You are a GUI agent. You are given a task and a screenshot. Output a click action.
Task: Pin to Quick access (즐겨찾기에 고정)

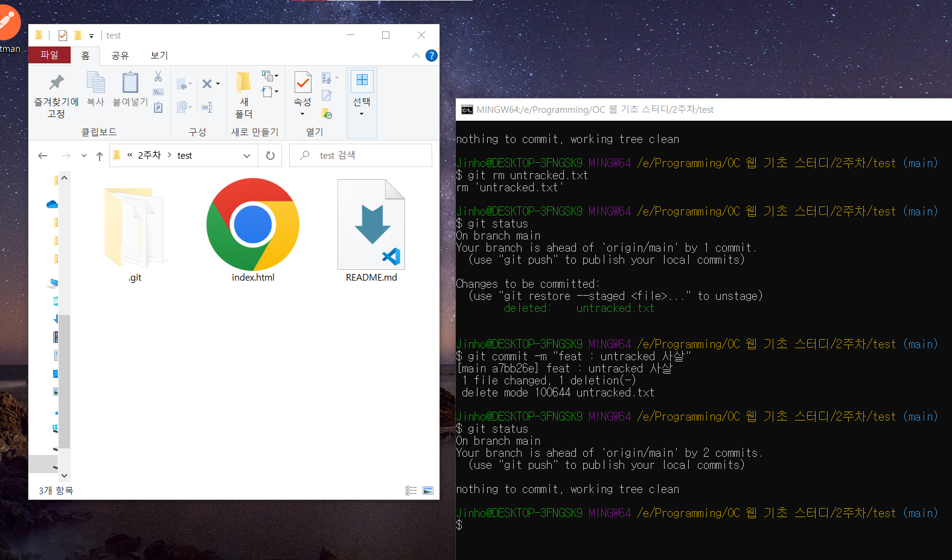pyautogui.click(x=56, y=95)
